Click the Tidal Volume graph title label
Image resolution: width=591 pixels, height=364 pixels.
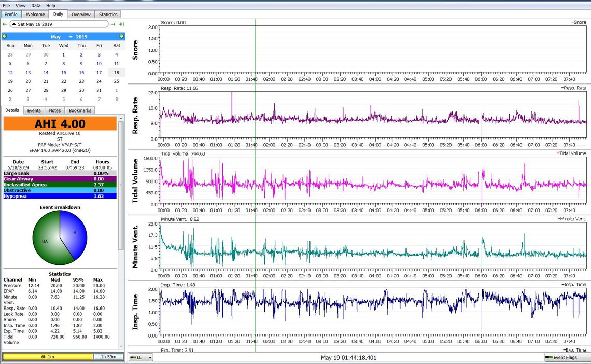click(x=135, y=181)
